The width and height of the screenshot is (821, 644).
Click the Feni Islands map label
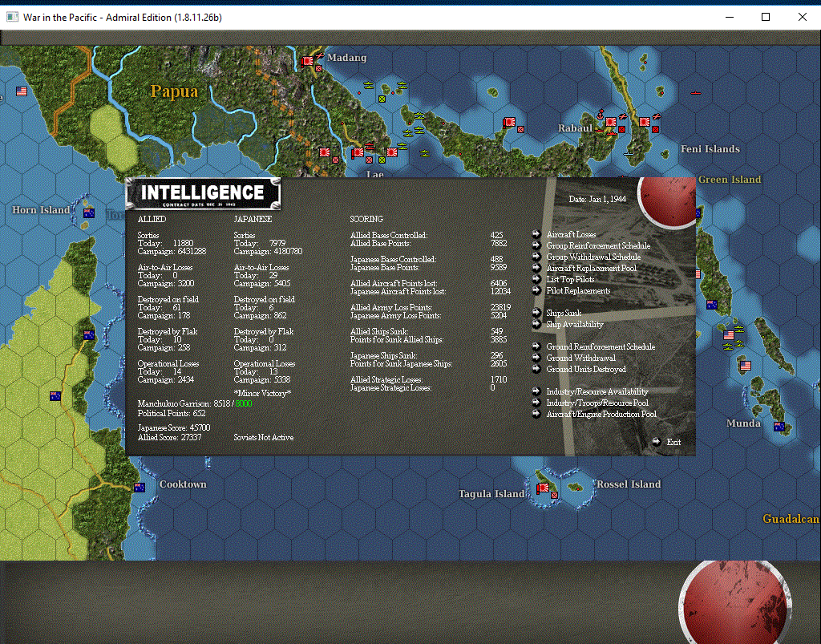(710, 149)
